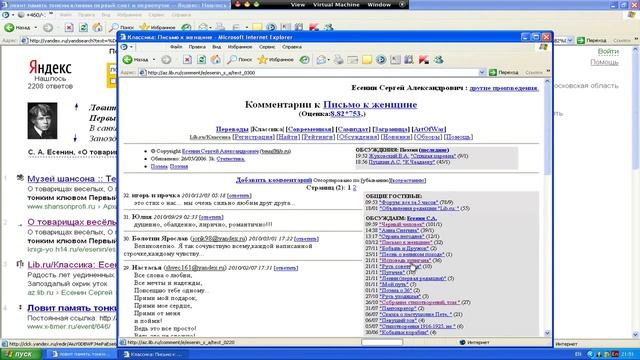Screen dimensions: 640x360
Task: Expand Back history dropdown in front window
Action: point(154,60)
